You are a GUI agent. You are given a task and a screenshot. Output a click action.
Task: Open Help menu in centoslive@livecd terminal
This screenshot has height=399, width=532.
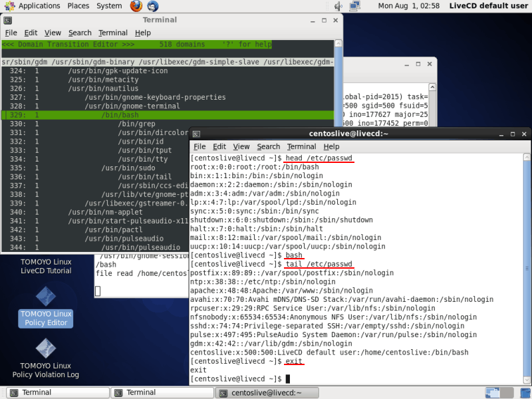click(x=331, y=146)
